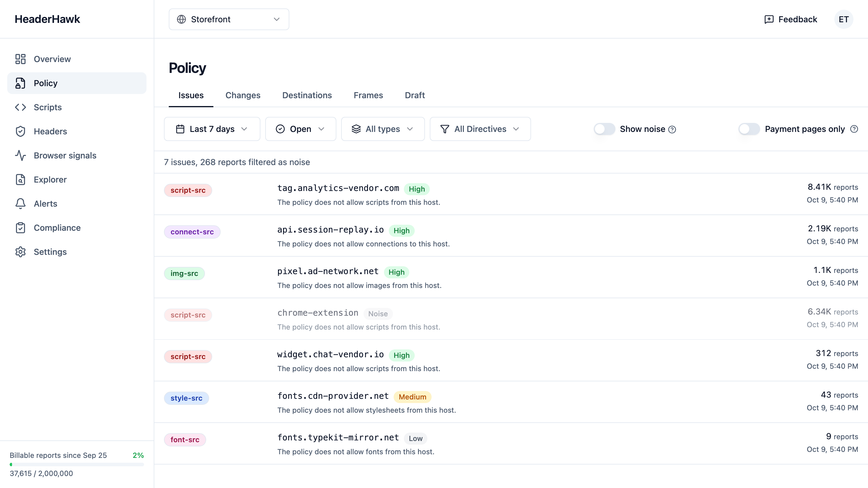
Task: Open the Frames tab
Action: [368, 95]
